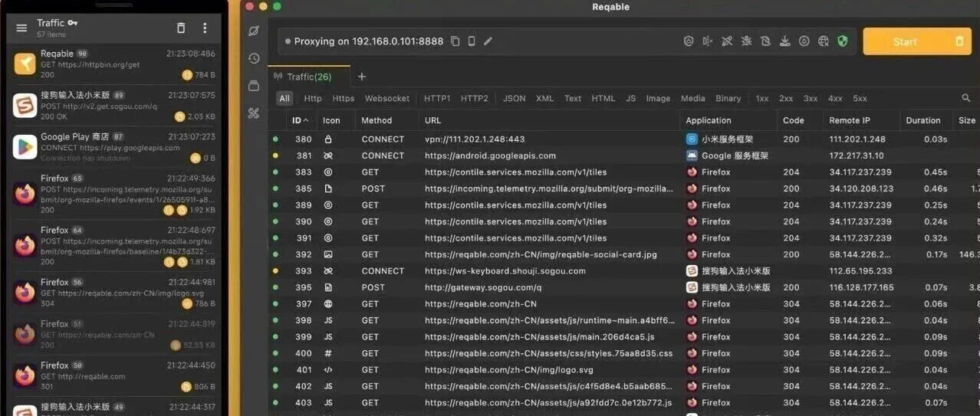This screenshot has width=980, height=416.
Task: Filter by 2xx status codes
Action: click(786, 98)
